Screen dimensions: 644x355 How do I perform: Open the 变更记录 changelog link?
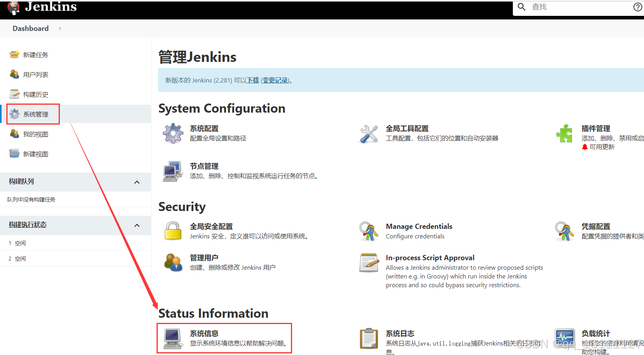(x=275, y=80)
